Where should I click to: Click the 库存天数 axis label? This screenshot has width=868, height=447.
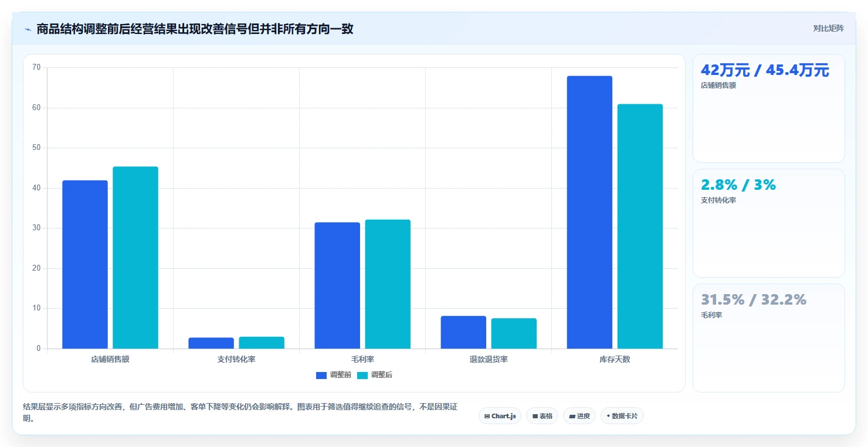pos(615,360)
